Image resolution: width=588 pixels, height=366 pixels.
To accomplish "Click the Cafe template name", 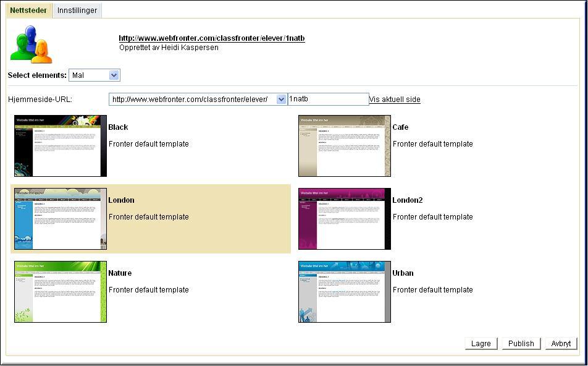I will coord(400,127).
